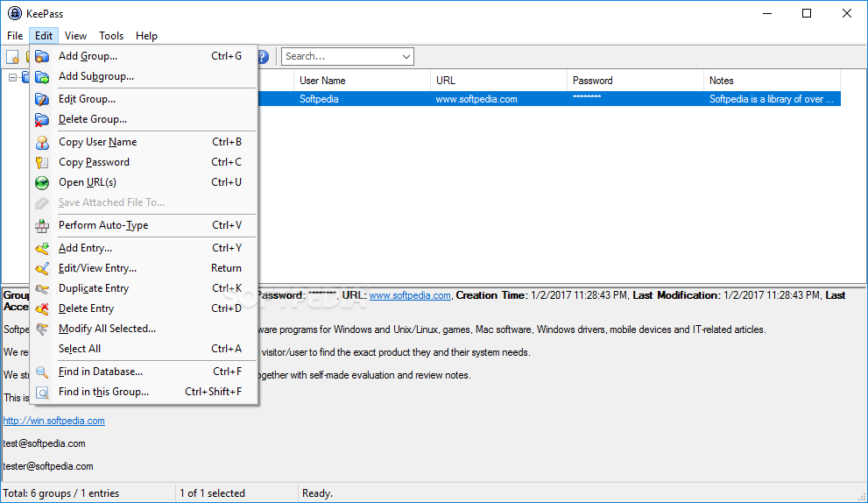Image resolution: width=868 pixels, height=503 pixels.
Task: Click the Delete Entry red-X key icon
Action: 42,308
